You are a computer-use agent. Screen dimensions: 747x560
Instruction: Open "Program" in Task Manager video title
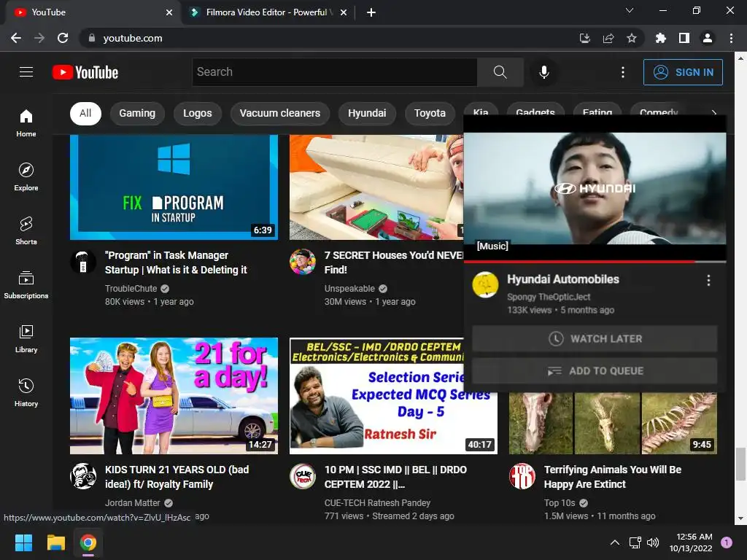click(x=176, y=262)
